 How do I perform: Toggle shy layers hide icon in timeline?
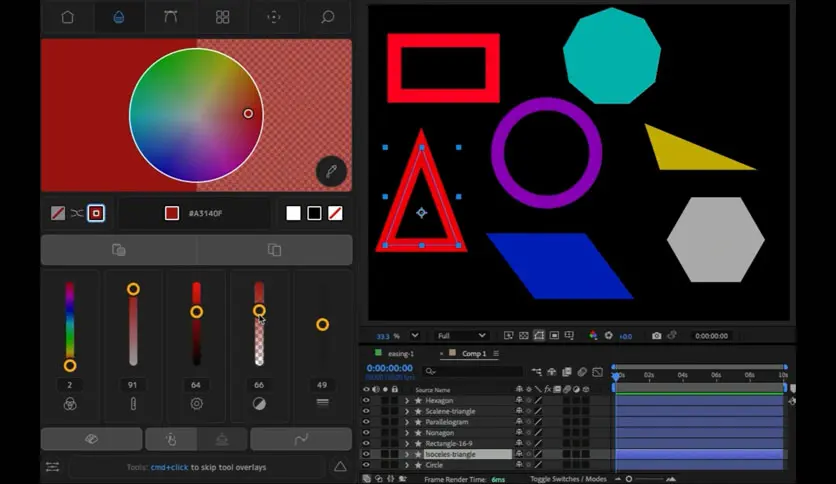point(552,372)
